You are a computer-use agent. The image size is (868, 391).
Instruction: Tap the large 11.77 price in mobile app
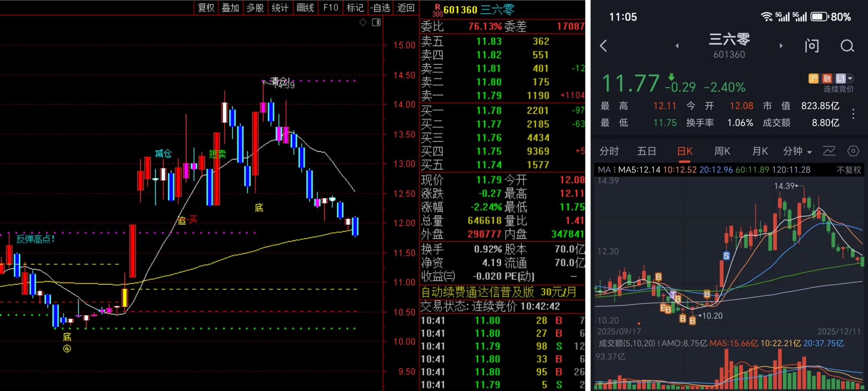tap(630, 83)
